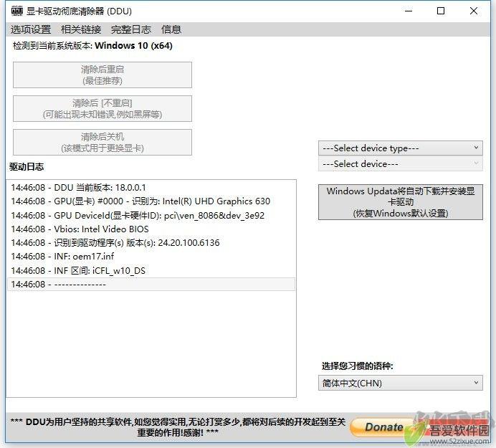Select the dashed separator log line

(x=151, y=285)
